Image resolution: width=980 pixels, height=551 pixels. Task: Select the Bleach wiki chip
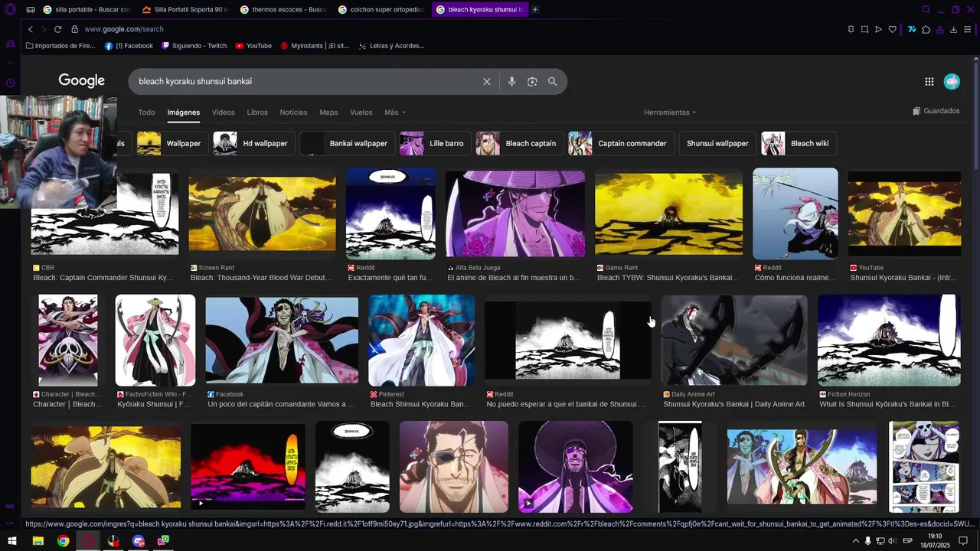coord(799,143)
